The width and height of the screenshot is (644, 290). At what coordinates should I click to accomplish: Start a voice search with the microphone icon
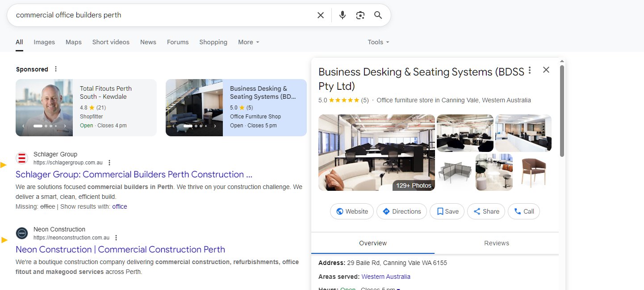(x=342, y=15)
